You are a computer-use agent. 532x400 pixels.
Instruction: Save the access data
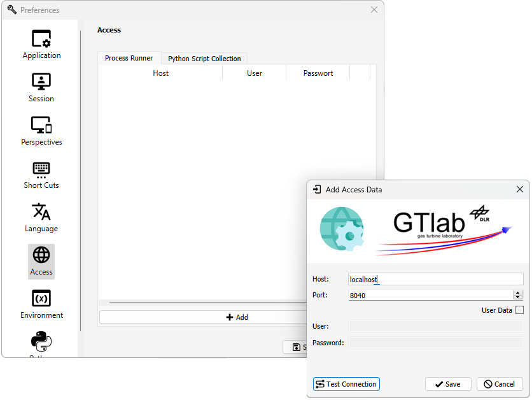[x=448, y=384]
